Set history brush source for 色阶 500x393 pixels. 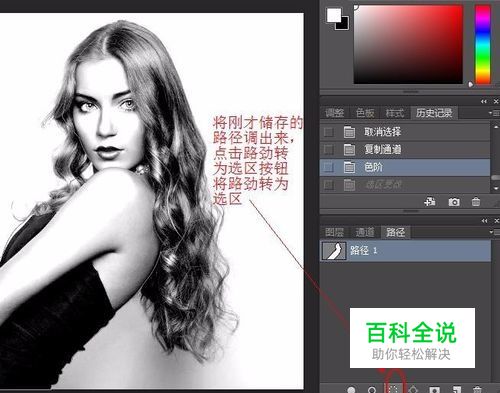click(329, 167)
